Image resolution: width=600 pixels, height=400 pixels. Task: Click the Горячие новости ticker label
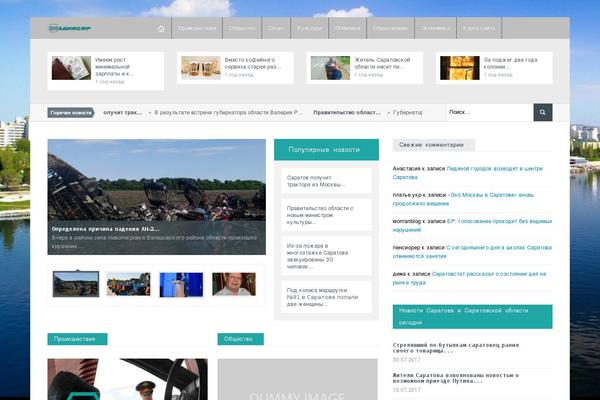click(71, 113)
